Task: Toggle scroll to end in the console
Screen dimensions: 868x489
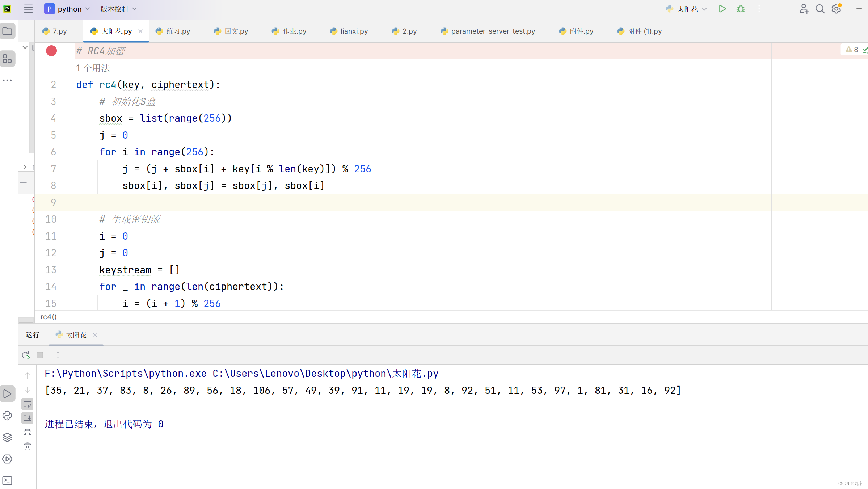Action: [x=28, y=418]
